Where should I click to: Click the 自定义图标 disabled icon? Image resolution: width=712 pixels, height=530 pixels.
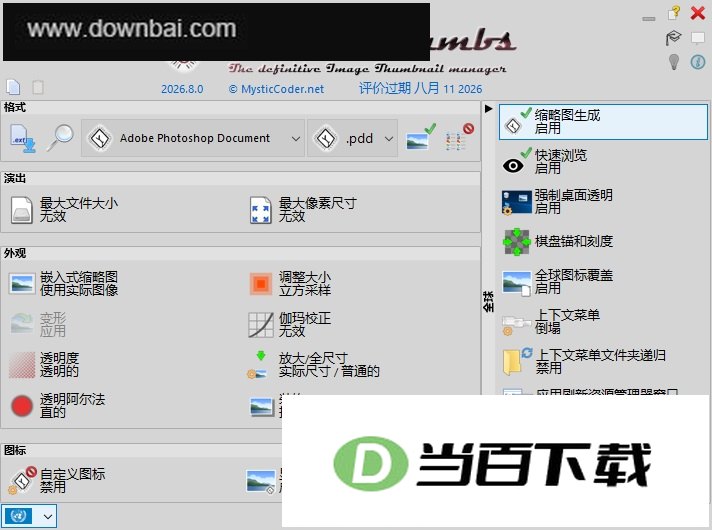pos(22,480)
